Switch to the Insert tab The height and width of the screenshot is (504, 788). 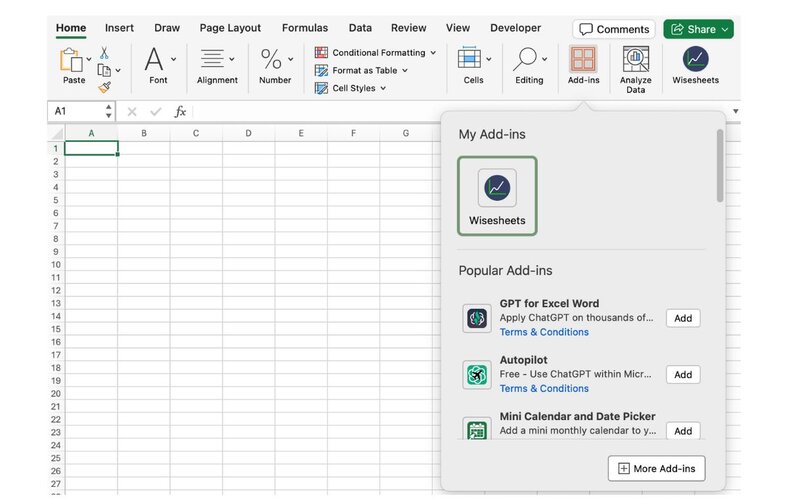[119, 28]
